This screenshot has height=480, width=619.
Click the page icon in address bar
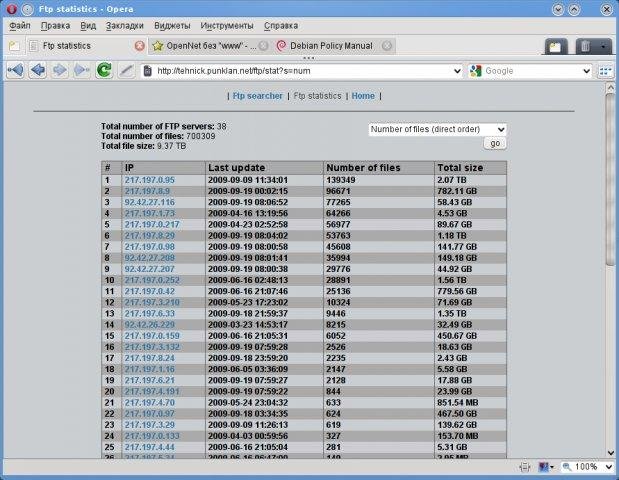(x=147, y=71)
